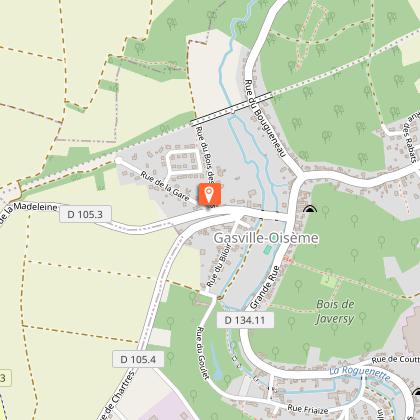Click the Gasville-Oisème town label

(266, 238)
